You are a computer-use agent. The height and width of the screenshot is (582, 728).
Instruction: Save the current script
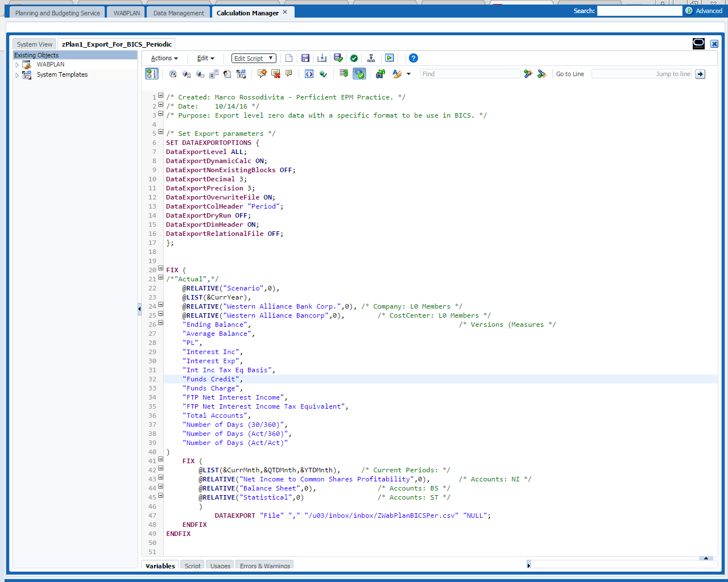click(305, 58)
